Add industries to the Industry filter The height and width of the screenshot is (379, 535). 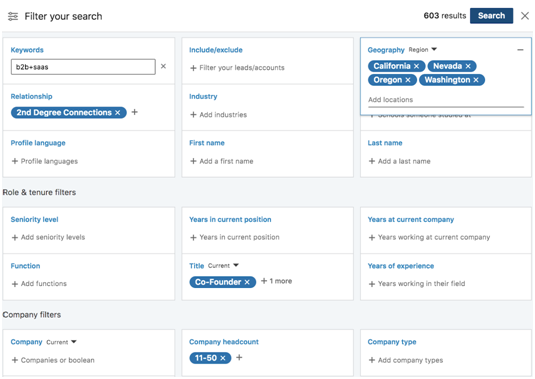[x=218, y=115]
